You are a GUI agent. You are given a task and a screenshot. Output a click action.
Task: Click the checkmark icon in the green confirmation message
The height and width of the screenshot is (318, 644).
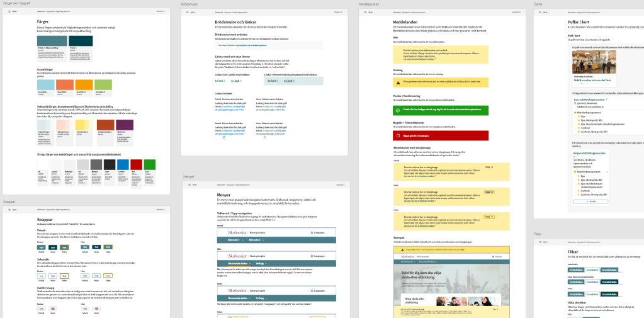pos(397,109)
